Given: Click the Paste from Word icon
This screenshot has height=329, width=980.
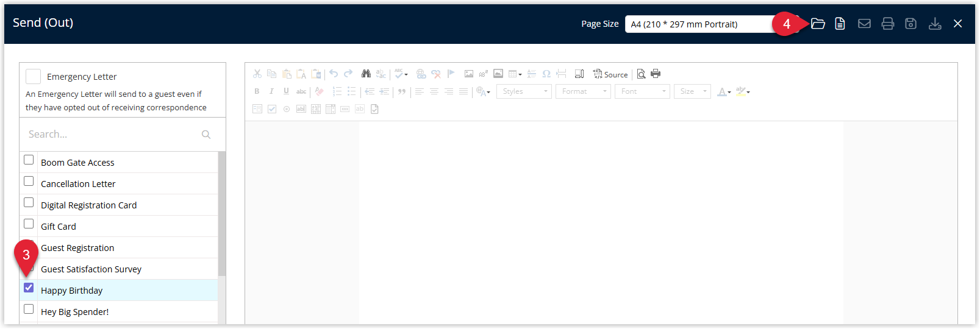Looking at the screenshot, I should coord(316,74).
